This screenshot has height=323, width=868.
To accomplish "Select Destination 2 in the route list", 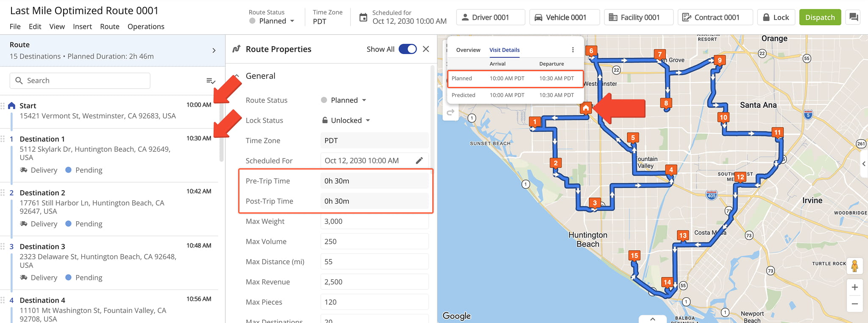I will point(109,209).
